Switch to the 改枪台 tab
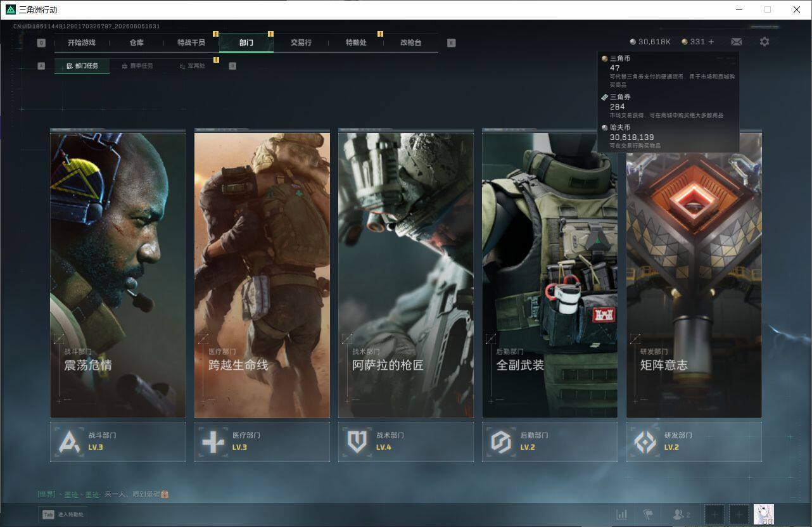Image resolution: width=812 pixels, height=527 pixels. coord(410,43)
